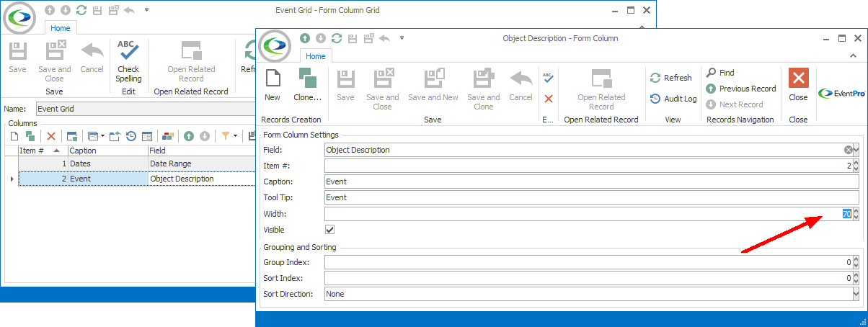The width and height of the screenshot is (868, 327).
Task: Click Save in the Form Column ribbon
Action: (345, 84)
